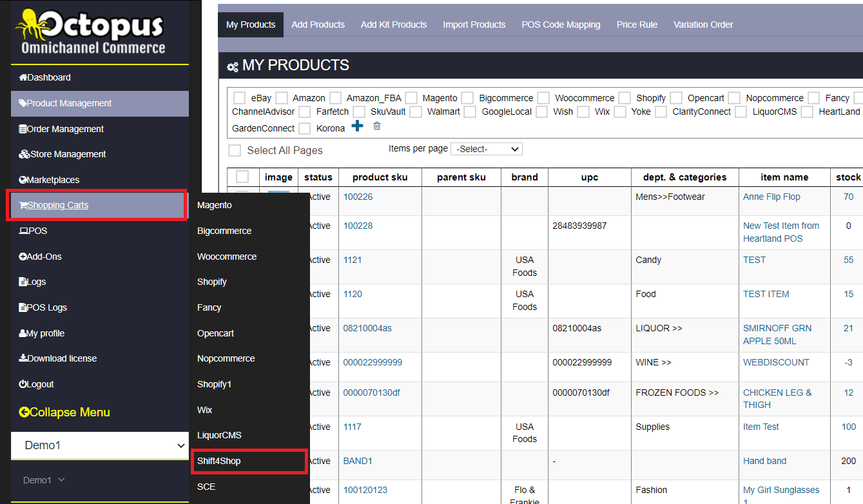The width and height of the screenshot is (863, 504).
Task: Open the SMIRNOFF GRN APPLE 50ML item
Action: 777,334
